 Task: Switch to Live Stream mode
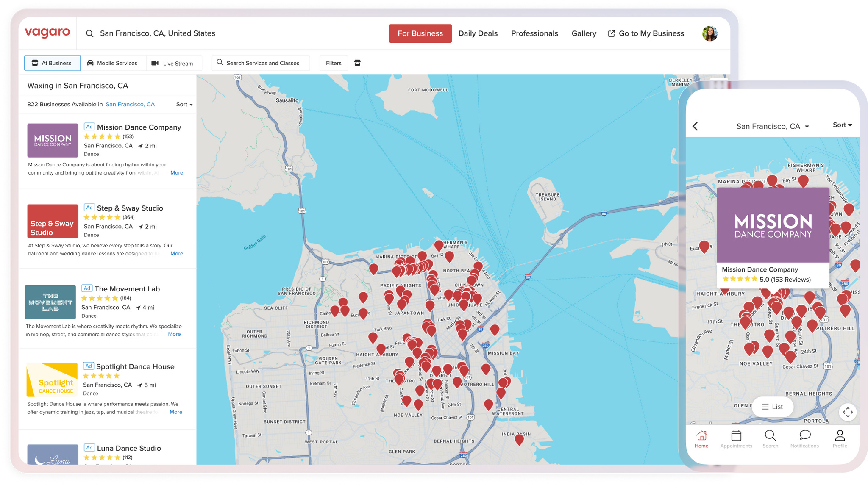173,63
